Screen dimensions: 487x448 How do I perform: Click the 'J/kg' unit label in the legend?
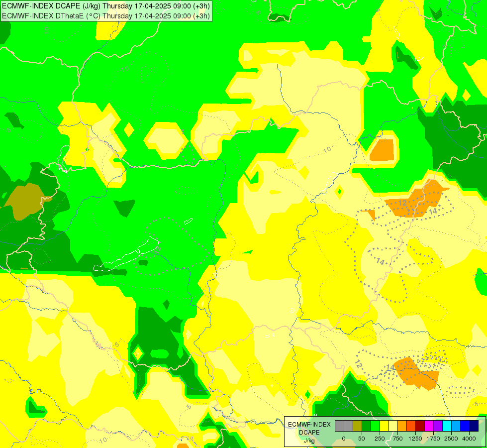point(309,441)
